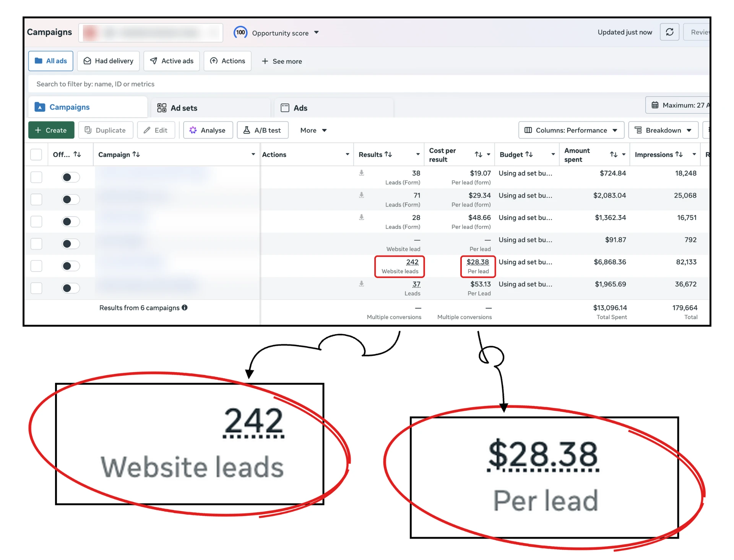Click the search filter input field
734x560 pixels.
tap(368, 84)
